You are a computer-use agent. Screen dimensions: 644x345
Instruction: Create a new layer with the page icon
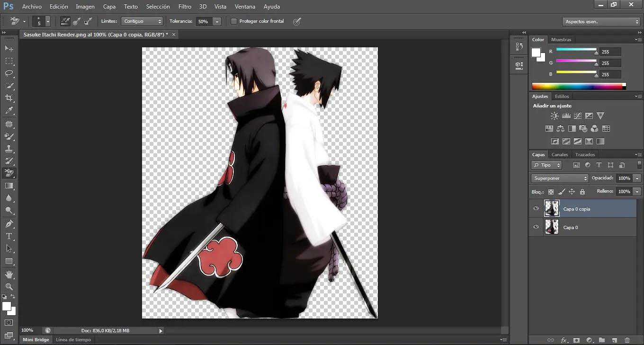(x=615, y=340)
